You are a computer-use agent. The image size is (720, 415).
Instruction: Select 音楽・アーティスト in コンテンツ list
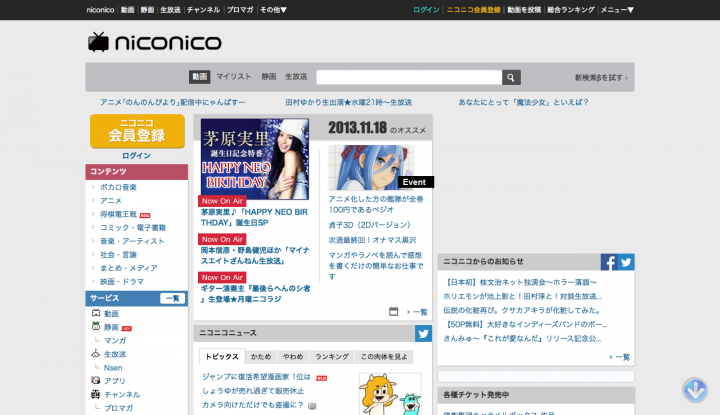tap(132, 241)
